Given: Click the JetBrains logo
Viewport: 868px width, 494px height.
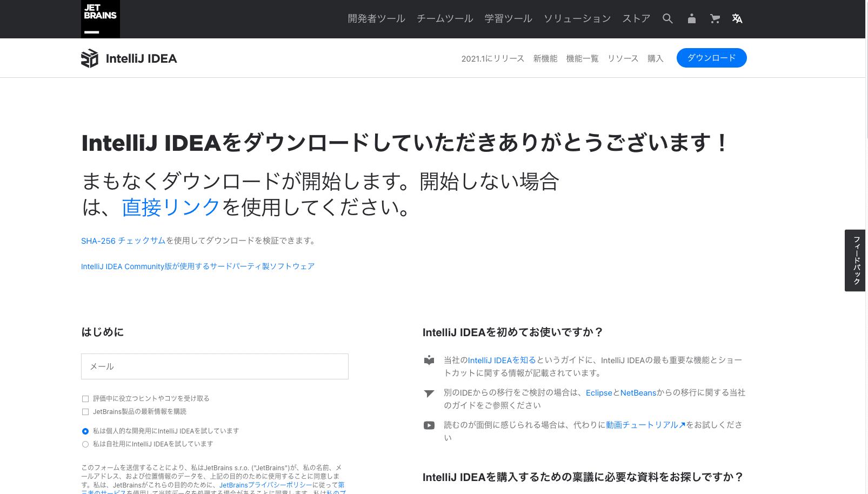Looking at the screenshot, I should click(101, 19).
